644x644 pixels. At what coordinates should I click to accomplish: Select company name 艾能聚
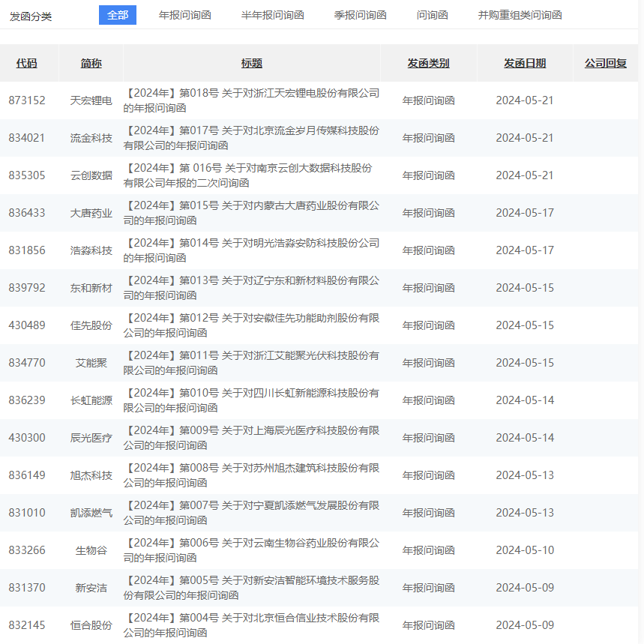pos(91,363)
